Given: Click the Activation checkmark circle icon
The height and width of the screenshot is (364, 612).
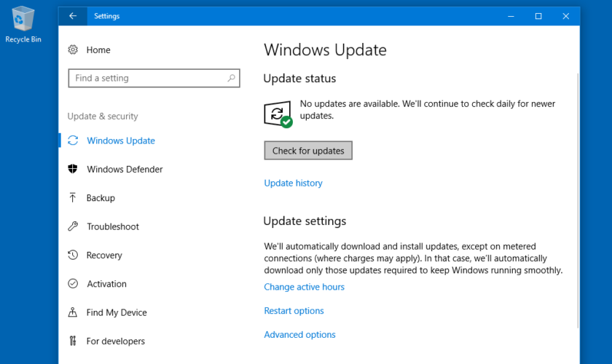Looking at the screenshot, I should point(73,284).
